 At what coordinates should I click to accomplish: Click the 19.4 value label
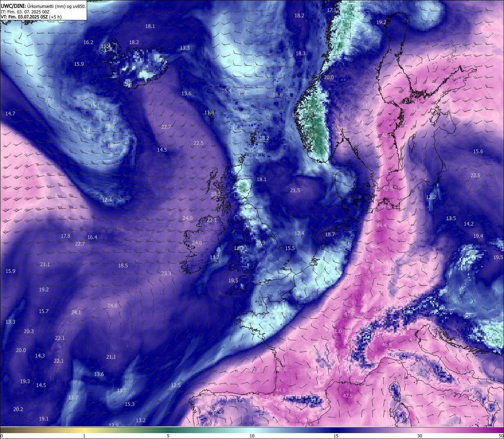478,236
